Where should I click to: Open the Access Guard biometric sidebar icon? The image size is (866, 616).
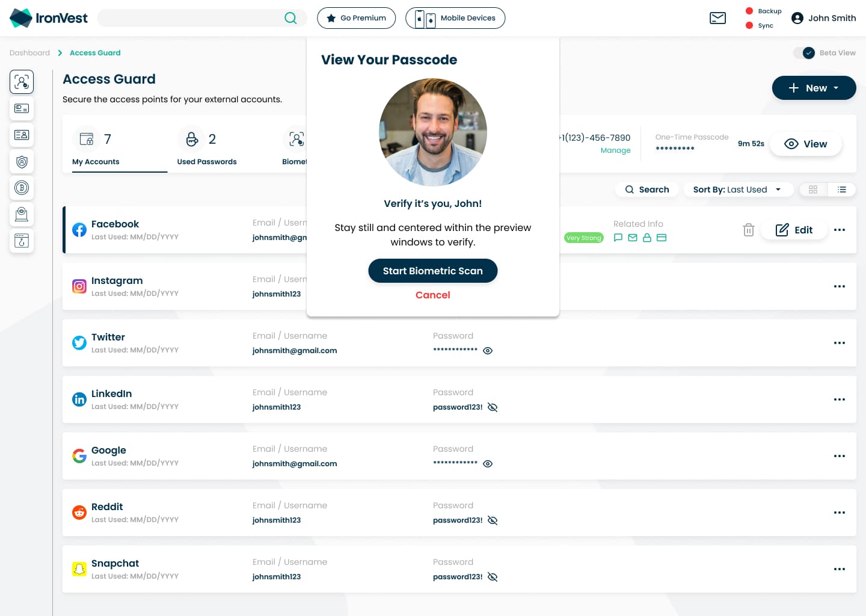tap(22, 82)
